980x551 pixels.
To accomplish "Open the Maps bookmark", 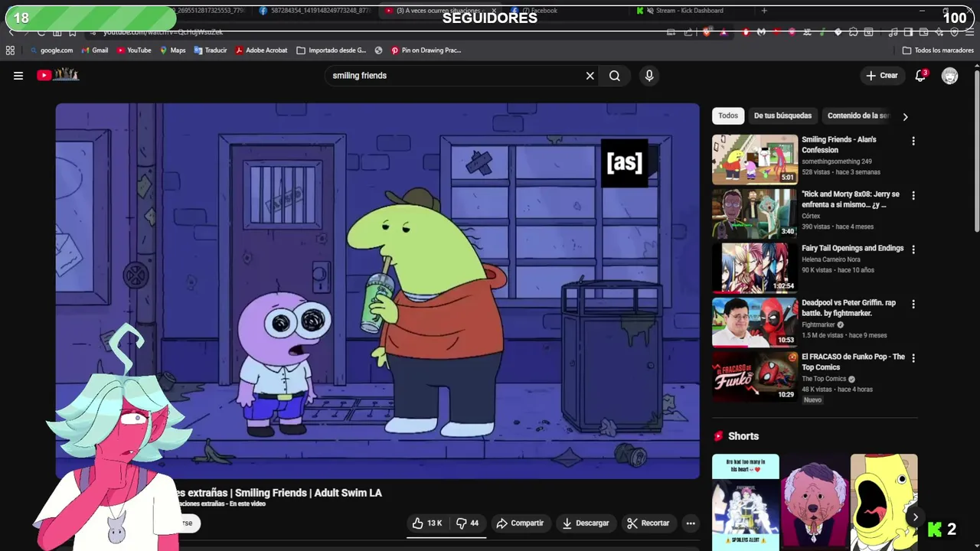I will 173,51.
